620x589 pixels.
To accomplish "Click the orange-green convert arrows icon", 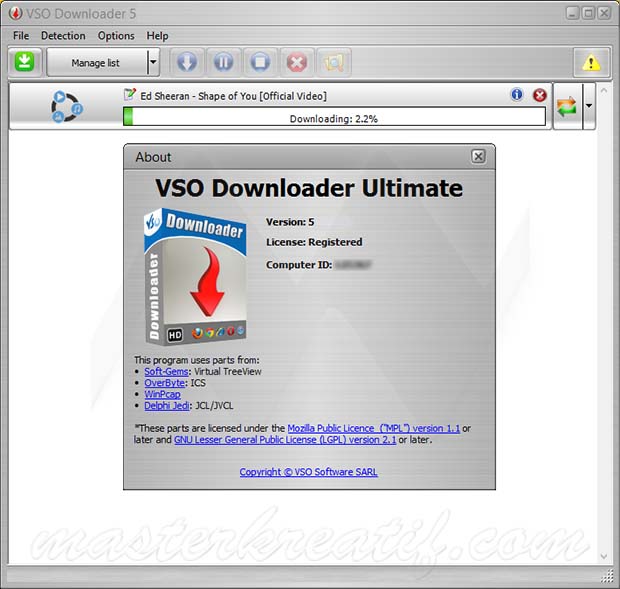I will [x=567, y=107].
